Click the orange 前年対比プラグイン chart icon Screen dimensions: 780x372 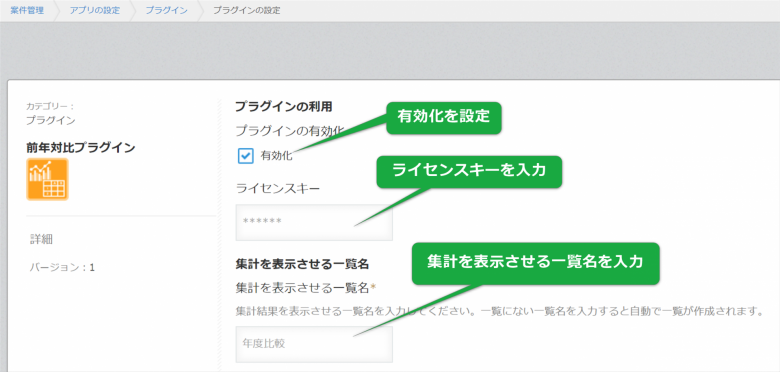point(47,179)
